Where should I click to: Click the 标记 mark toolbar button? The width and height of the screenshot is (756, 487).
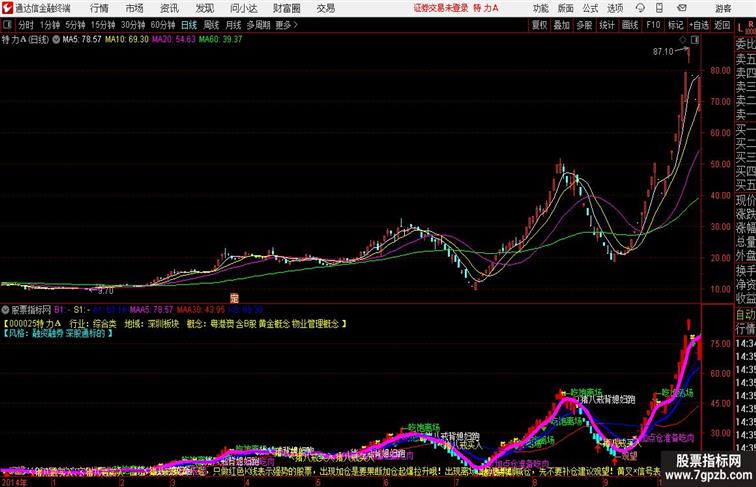675,25
